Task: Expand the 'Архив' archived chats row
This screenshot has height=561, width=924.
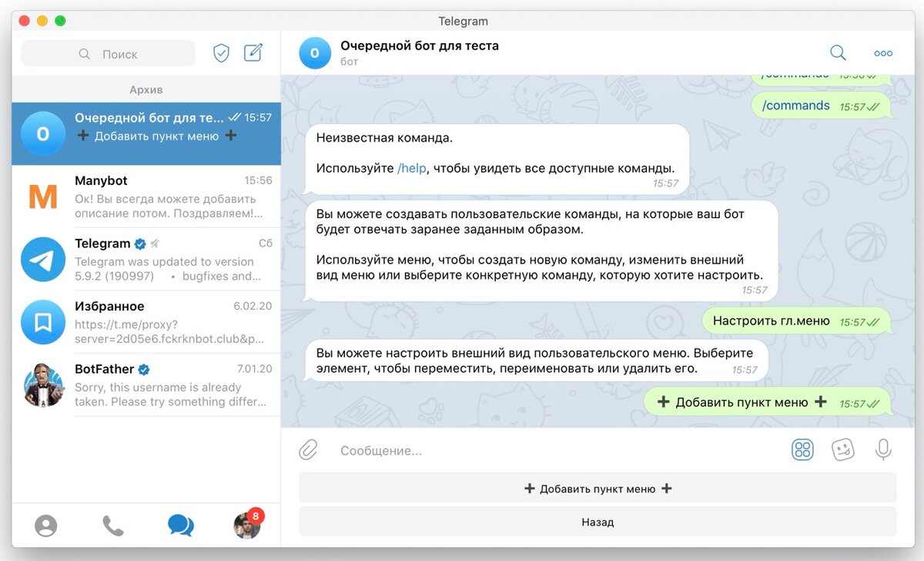Action: click(146, 90)
